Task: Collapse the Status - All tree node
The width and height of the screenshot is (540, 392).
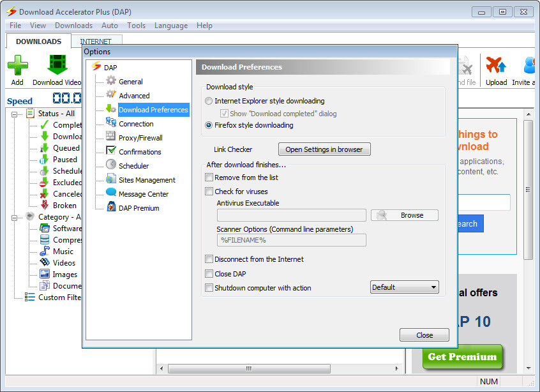Action: [x=15, y=114]
